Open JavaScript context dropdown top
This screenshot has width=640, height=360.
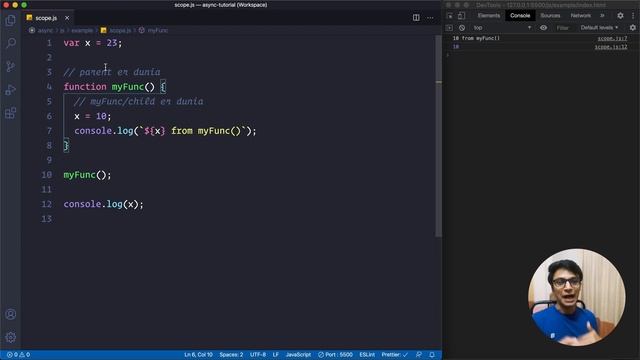click(502, 28)
